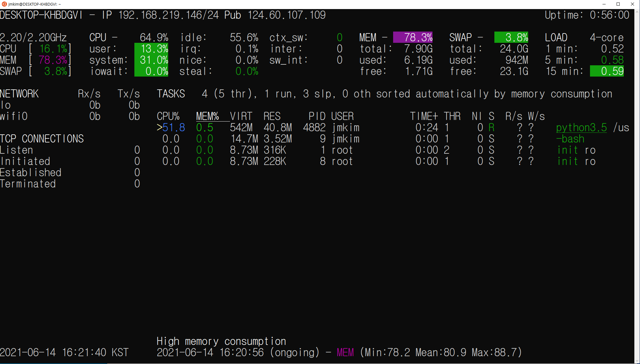Click the PID column header
640x364 pixels.
[317, 116]
